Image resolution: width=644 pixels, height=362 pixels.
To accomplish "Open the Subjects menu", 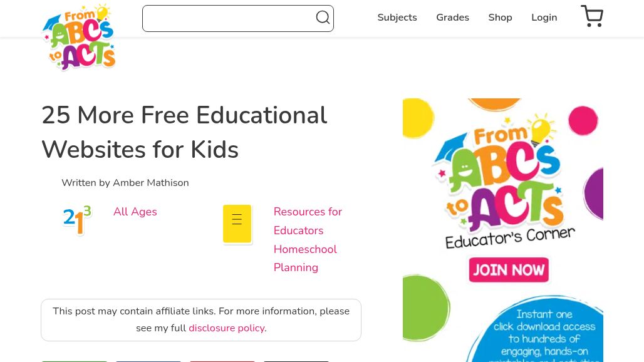I will coord(397,18).
